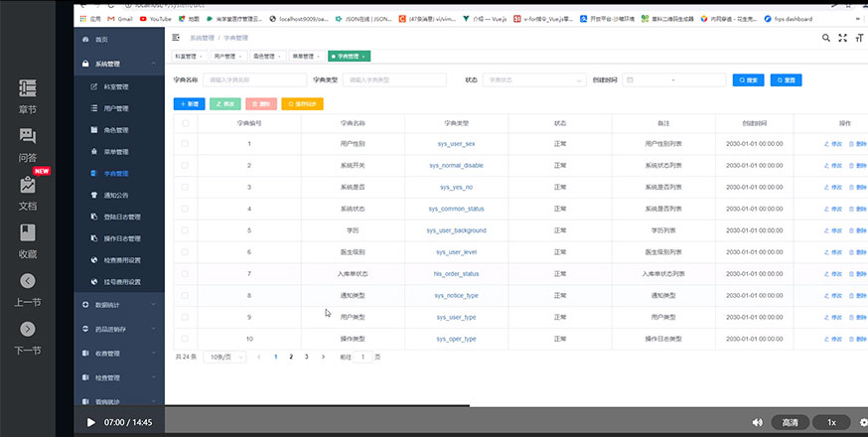Tick checkbox for row 学历

pos(185,230)
